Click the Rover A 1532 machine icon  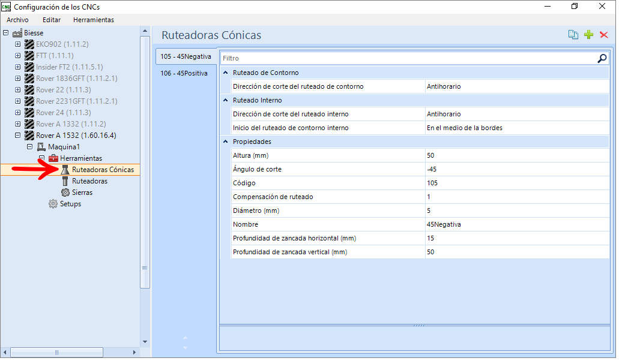(29, 136)
